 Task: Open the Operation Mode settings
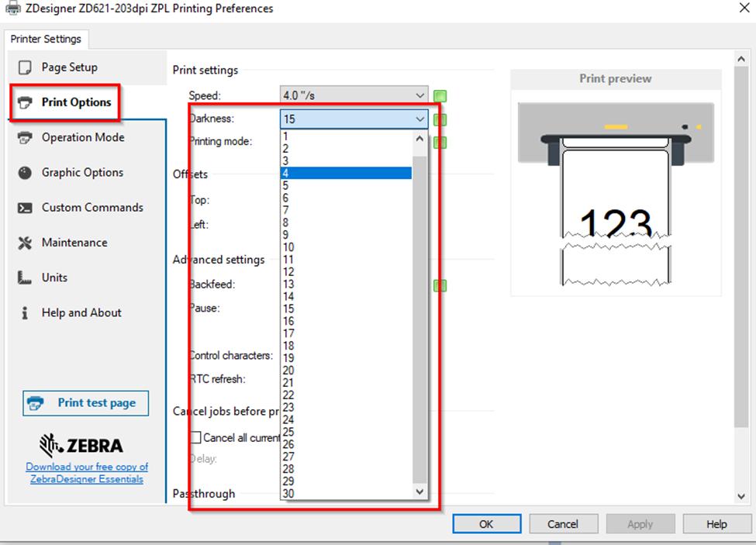tap(81, 137)
